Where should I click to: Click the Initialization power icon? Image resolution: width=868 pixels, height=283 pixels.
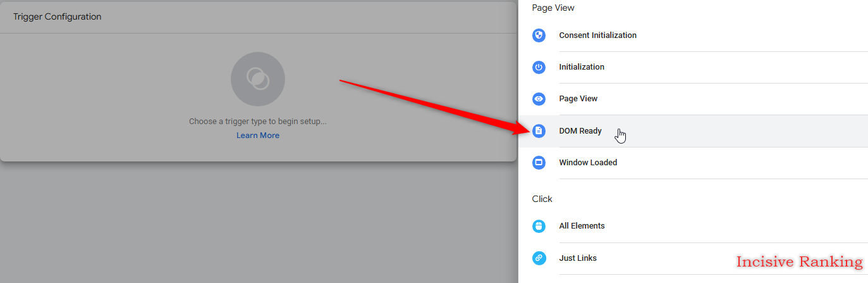[539, 67]
